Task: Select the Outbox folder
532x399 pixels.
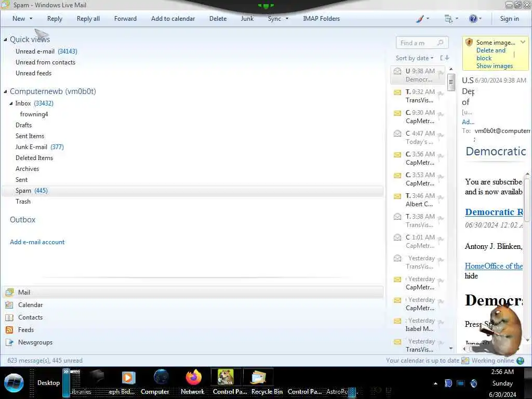Action: pos(23,220)
